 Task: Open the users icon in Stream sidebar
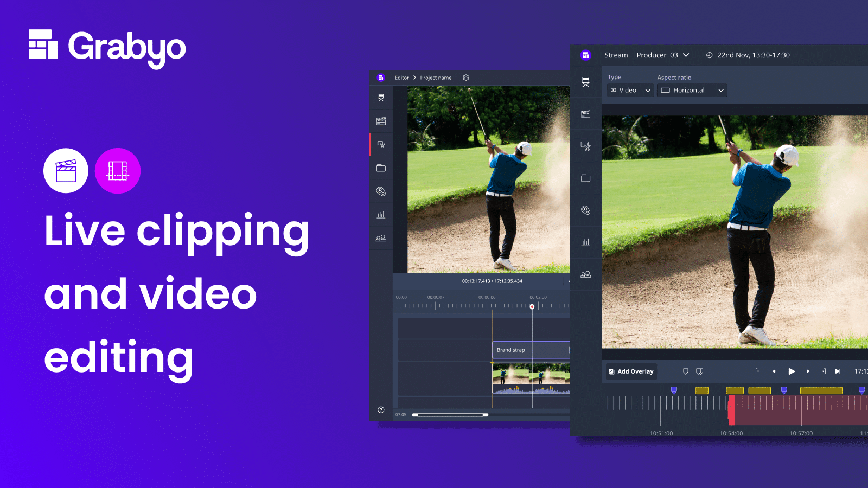click(x=585, y=274)
